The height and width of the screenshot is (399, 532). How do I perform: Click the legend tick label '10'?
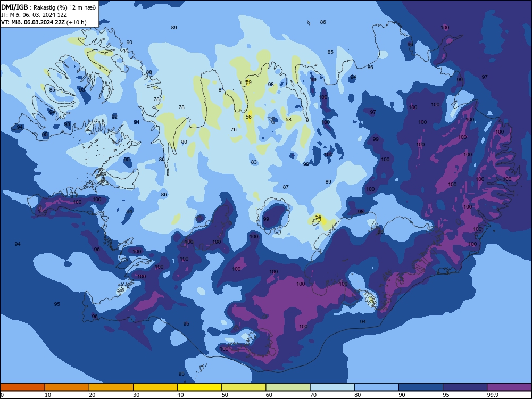pos(48,395)
